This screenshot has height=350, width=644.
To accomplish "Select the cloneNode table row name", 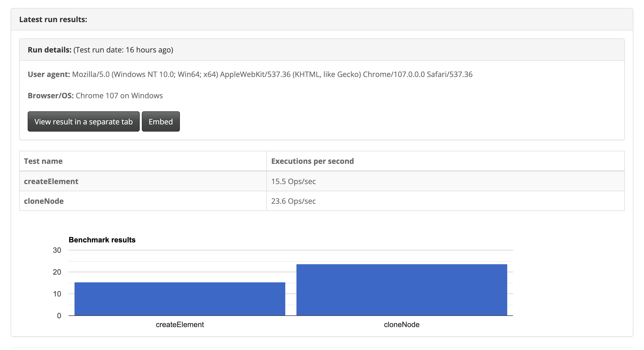I will (x=44, y=201).
